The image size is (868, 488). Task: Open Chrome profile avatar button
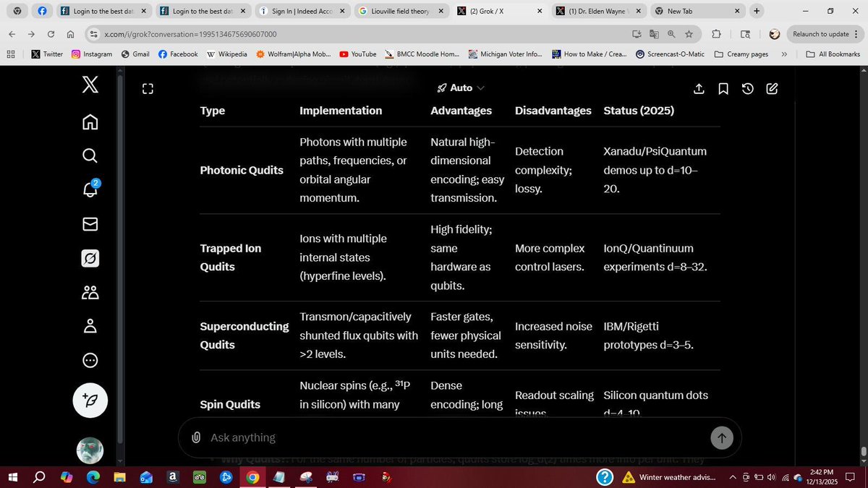coord(774,34)
